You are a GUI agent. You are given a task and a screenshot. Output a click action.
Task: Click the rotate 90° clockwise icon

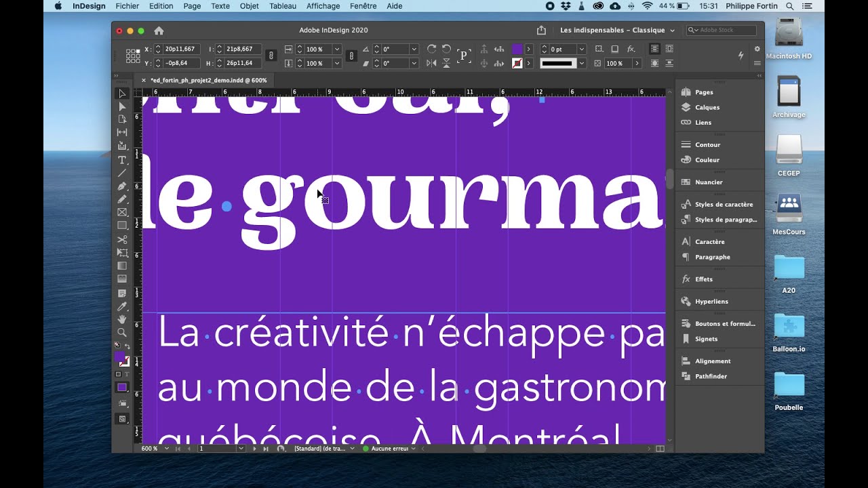coord(432,49)
